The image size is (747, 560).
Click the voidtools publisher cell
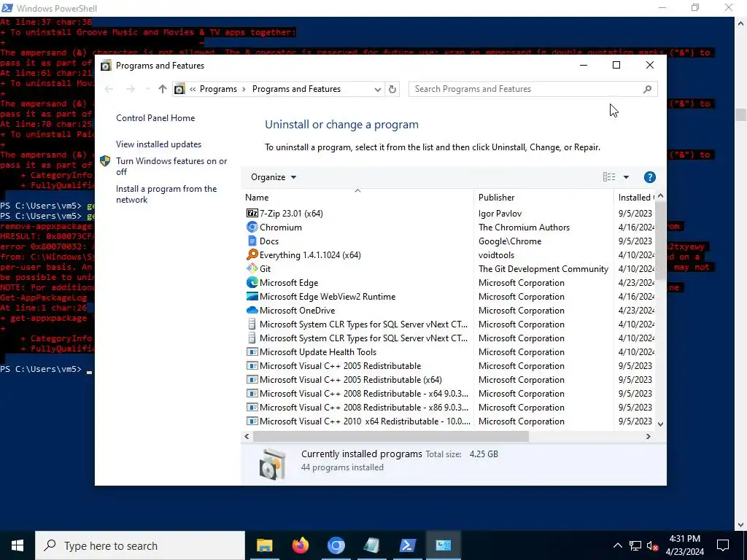click(496, 254)
